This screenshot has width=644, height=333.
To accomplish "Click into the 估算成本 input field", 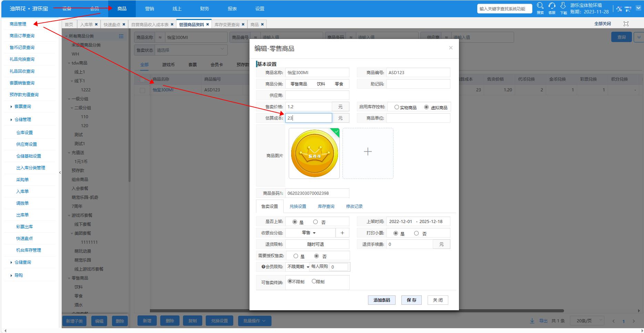I will 309,118.
